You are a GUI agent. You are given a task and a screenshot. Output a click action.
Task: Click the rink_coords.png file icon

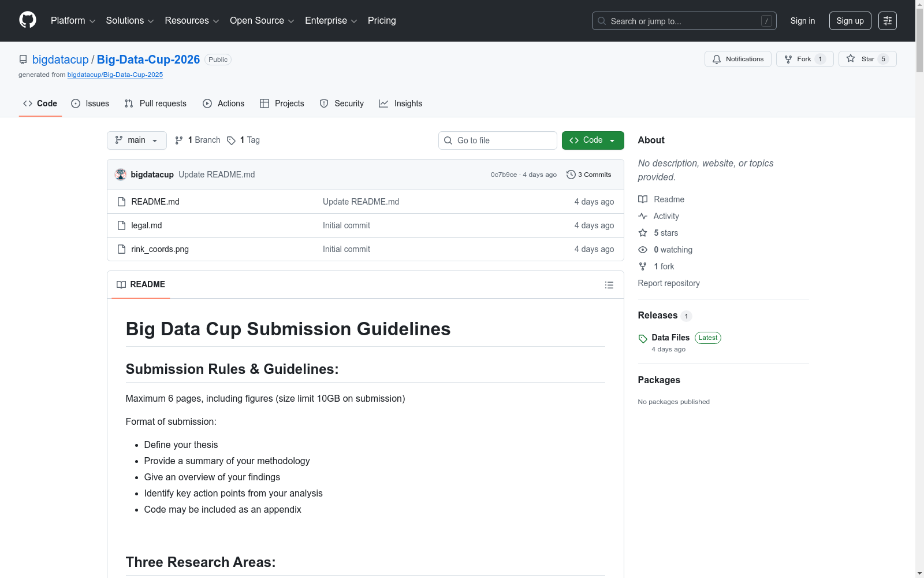coord(121,249)
